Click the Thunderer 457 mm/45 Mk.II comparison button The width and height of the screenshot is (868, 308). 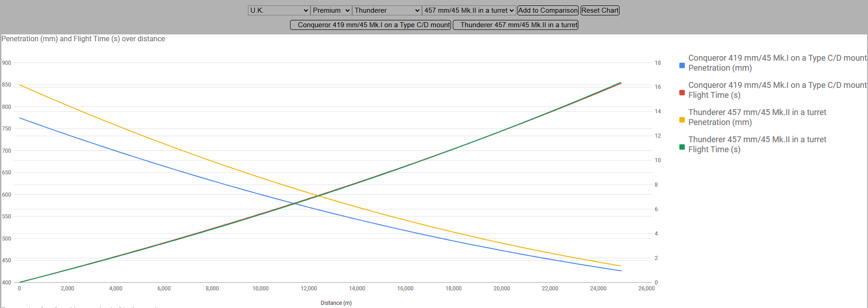pos(515,25)
